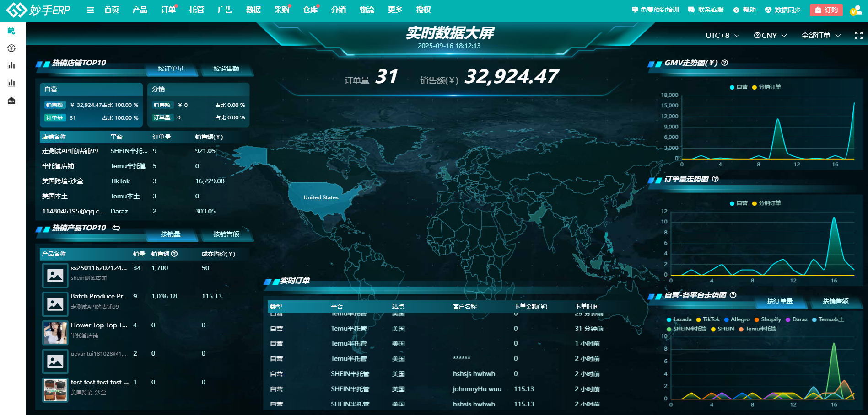
Task: Select 按订单量 tab in 热销店铺TOP10
Action: [x=171, y=69]
